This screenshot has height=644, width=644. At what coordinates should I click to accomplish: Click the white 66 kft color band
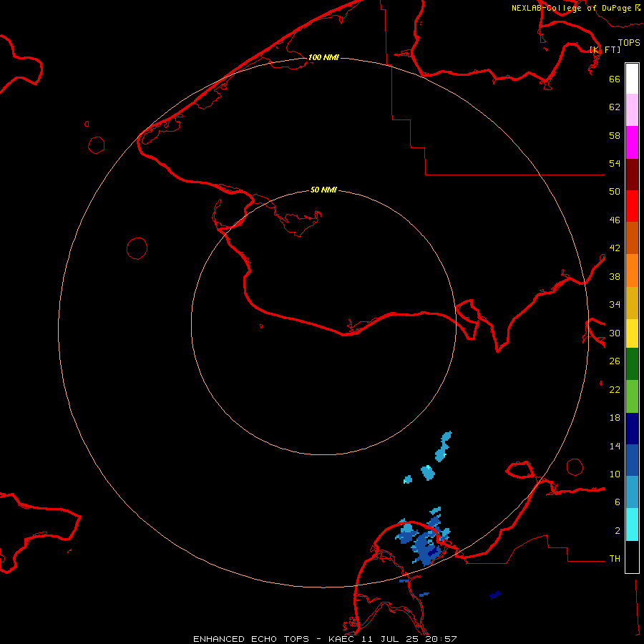[x=632, y=79]
